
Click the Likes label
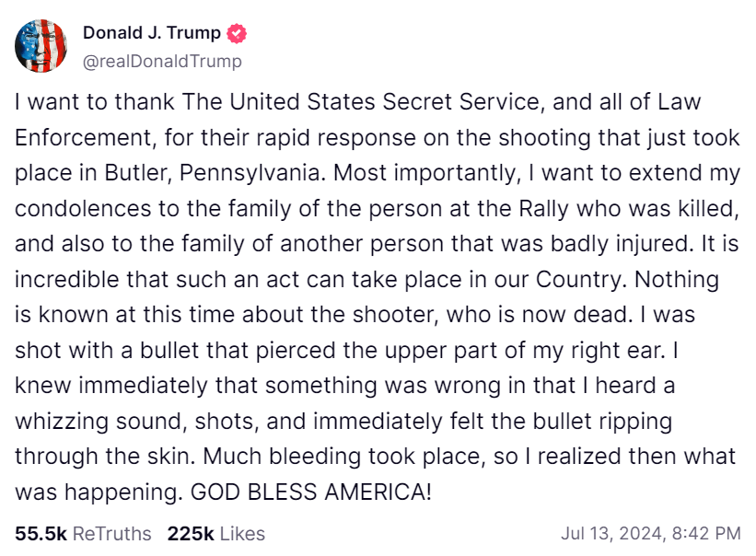(242, 533)
